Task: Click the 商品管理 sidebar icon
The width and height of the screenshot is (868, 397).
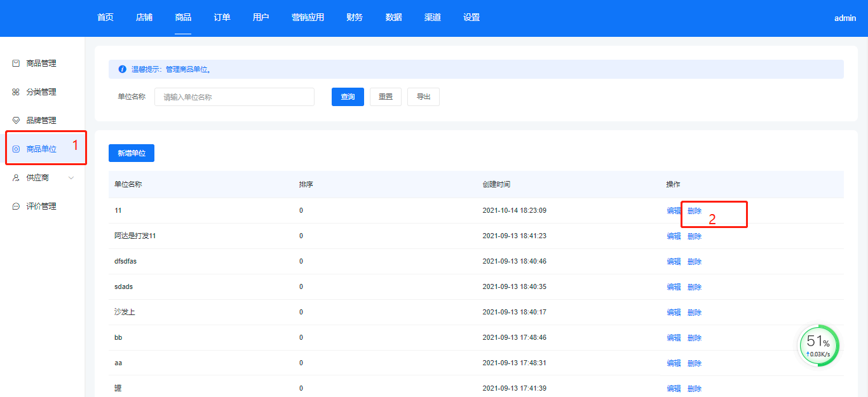Action: 16,64
